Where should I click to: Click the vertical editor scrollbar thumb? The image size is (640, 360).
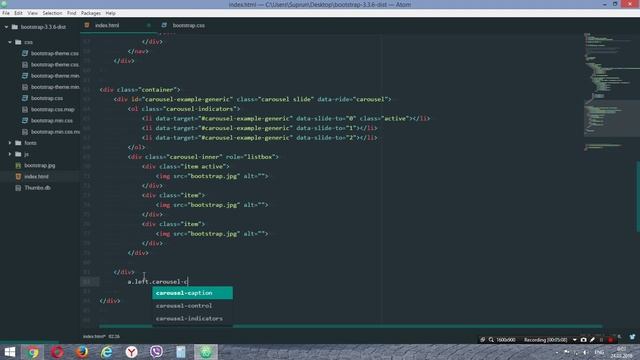point(638,197)
